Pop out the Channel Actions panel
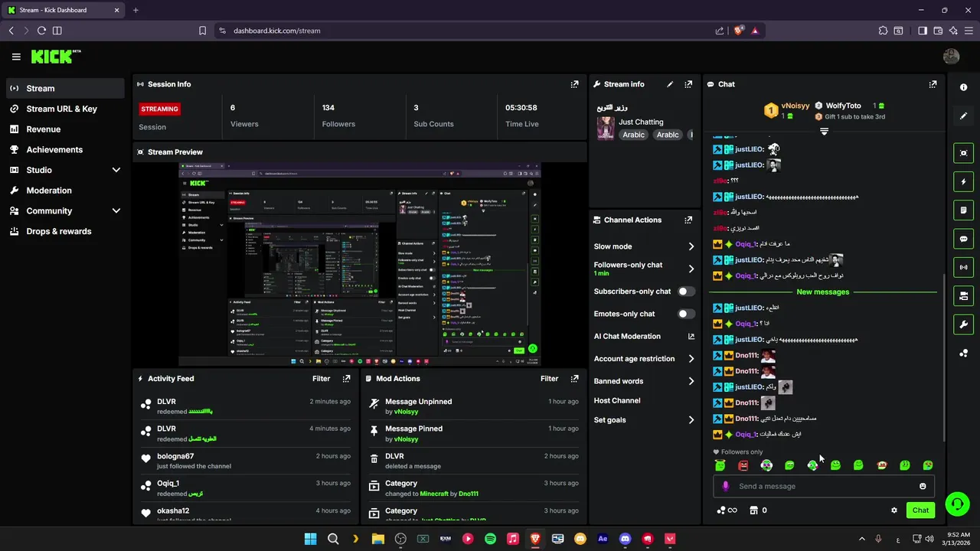The width and height of the screenshot is (980, 551). tap(688, 220)
